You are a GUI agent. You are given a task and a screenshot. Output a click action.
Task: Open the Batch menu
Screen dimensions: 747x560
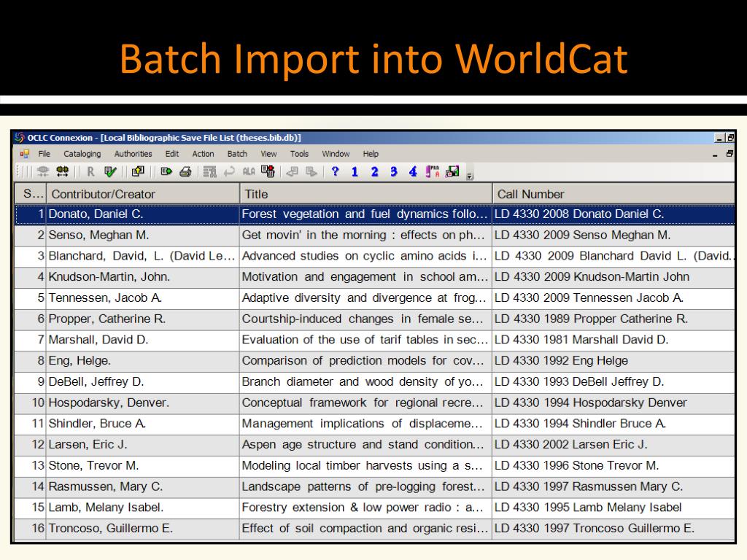pyautogui.click(x=237, y=154)
